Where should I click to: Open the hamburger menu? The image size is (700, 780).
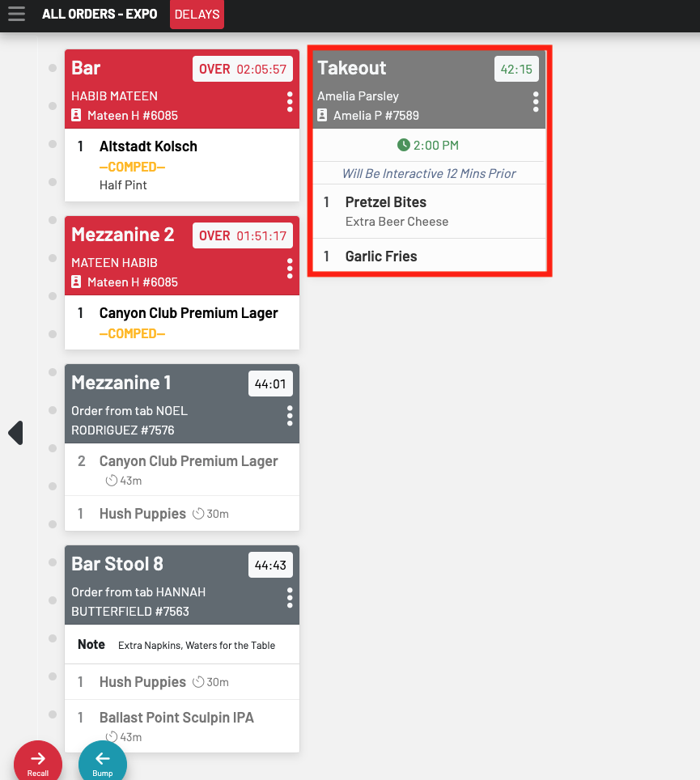coord(16,15)
